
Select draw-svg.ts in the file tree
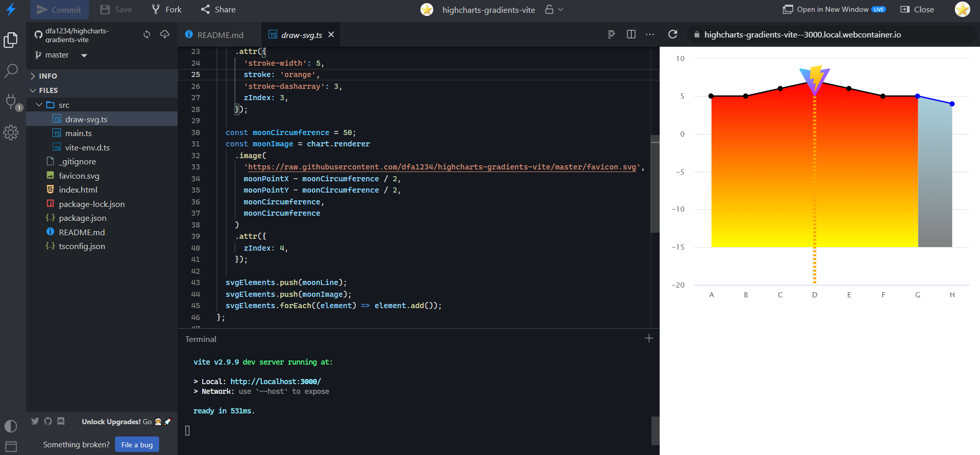coord(102,119)
